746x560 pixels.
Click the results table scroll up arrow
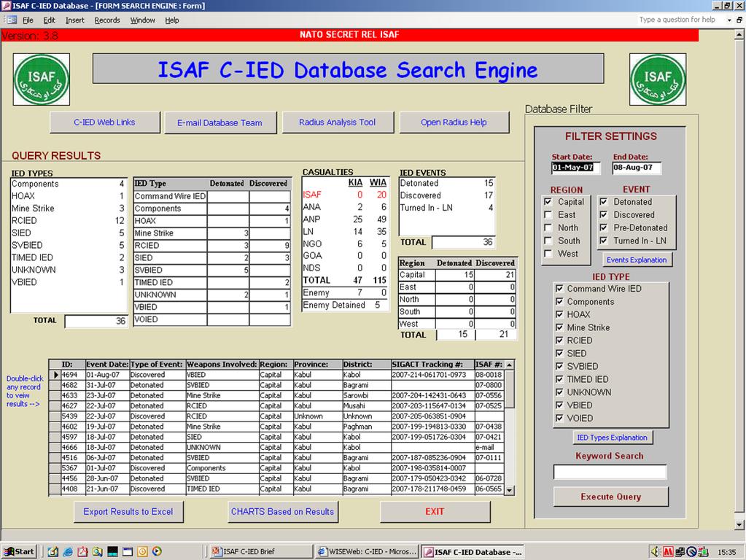(510, 365)
